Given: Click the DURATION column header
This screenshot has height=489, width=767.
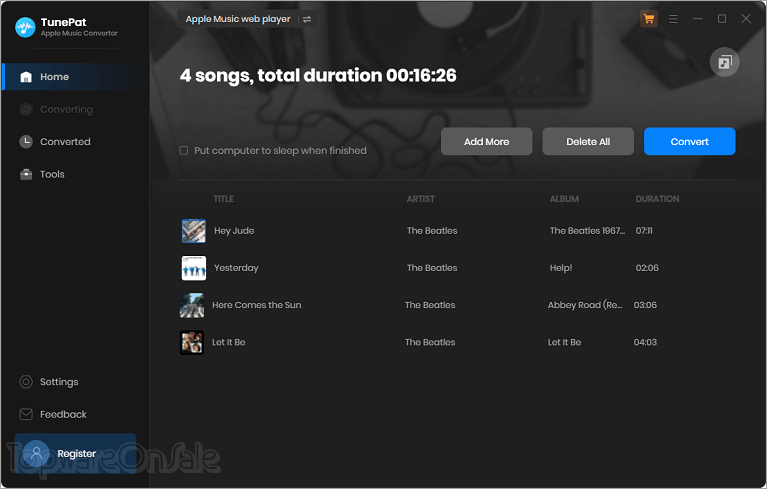Looking at the screenshot, I should [657, 199].
